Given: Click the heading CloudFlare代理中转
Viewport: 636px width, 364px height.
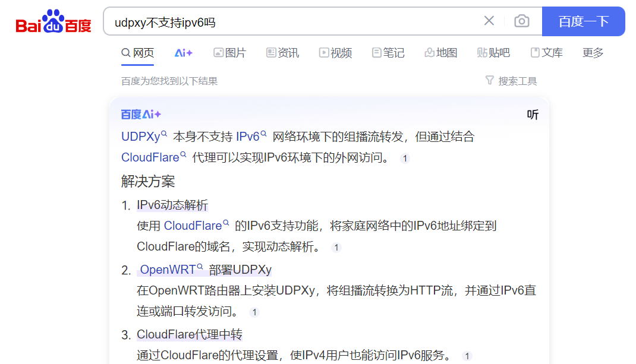Looking at the screenshot, I should (x=190, y=334).
